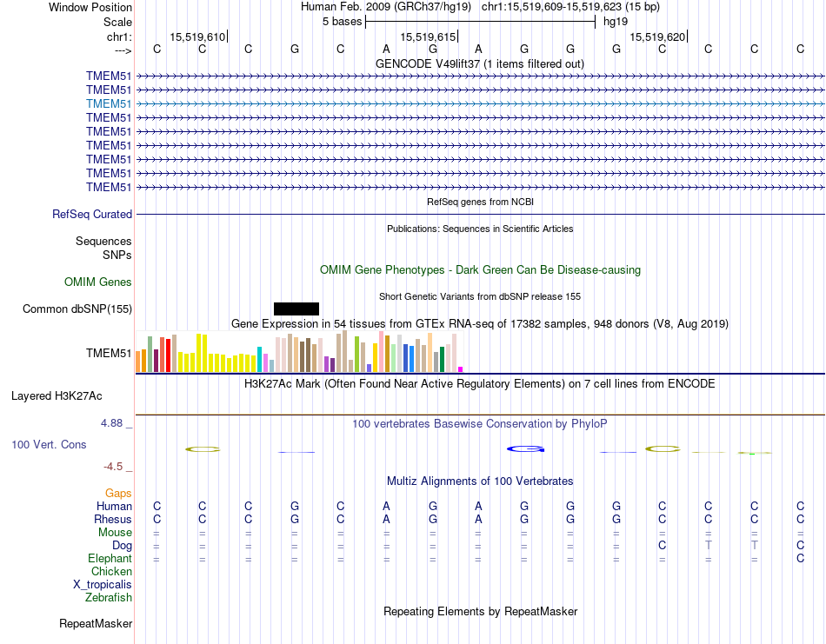This screenshot has width=826, height=644.
Task: Open the Multiz Alignments of 100 Vertebrates title
Action: click(x=480, y=481)
